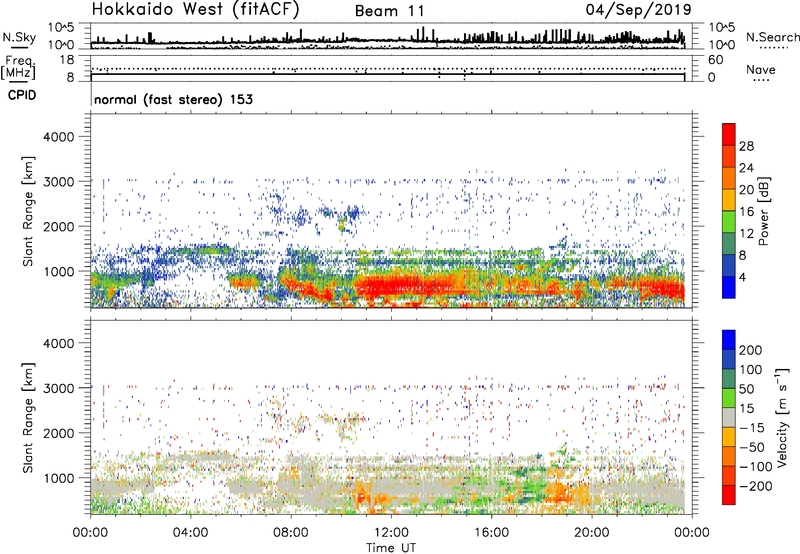This screenshot has height=554, width=800.
Task: Click 'normal (fast stereo) 153' text
Action: coord(173,99)
